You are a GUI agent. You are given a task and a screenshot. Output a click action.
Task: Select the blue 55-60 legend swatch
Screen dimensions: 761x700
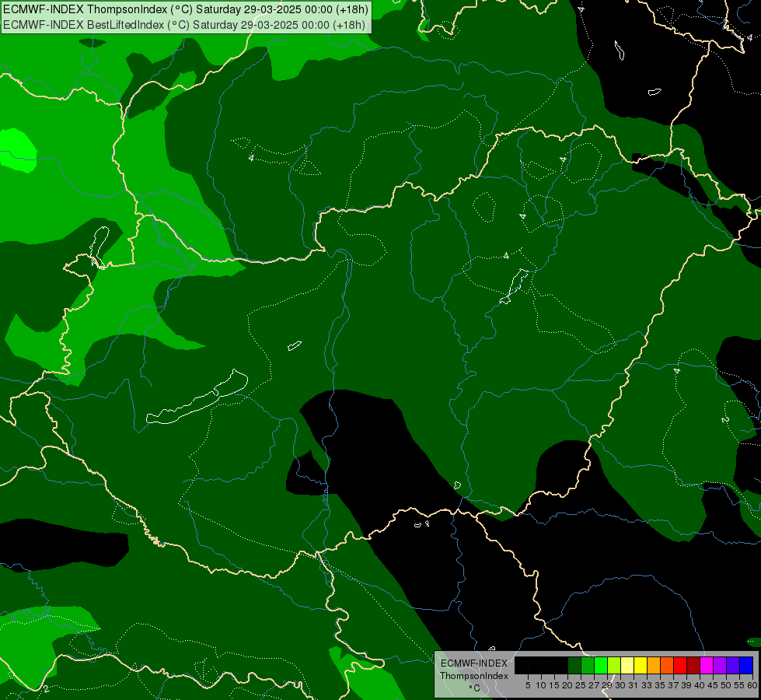tap(746, 665)
